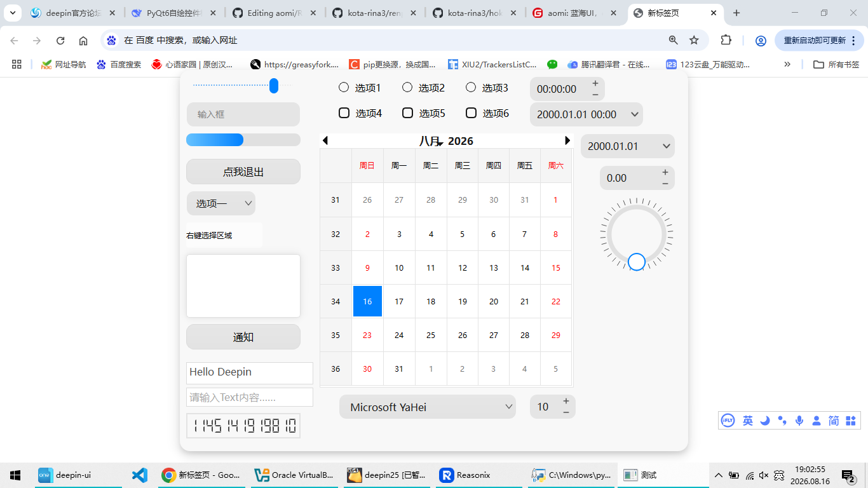Click 重新启动即可更新 update button
Screen dimensions: 868x488
[x=818, y=40]
